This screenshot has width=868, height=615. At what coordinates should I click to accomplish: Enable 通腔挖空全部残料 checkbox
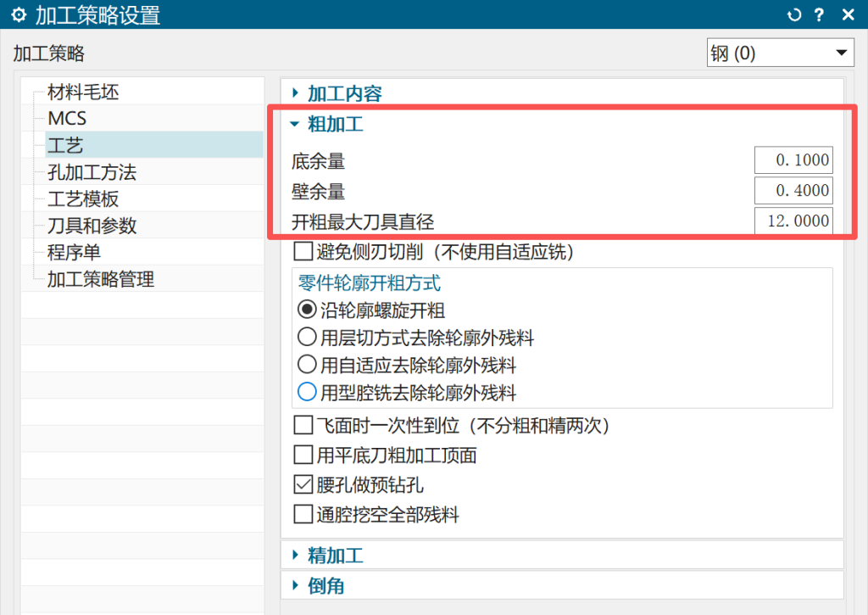[x=303, y=514]
